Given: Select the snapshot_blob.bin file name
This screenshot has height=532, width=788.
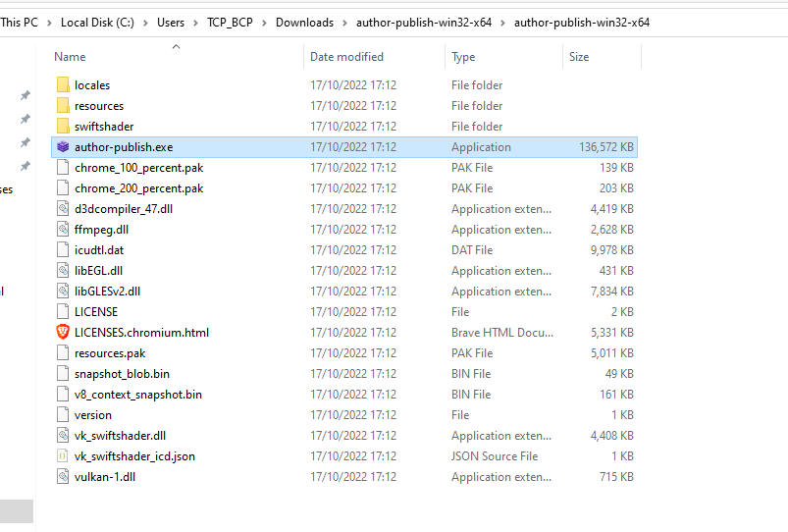Looking at the screenshot, I should click(x=122, y=374).
